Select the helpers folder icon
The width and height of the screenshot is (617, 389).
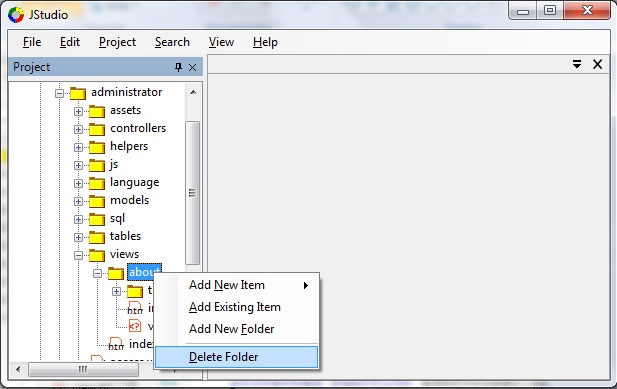(x=97, y=147)
